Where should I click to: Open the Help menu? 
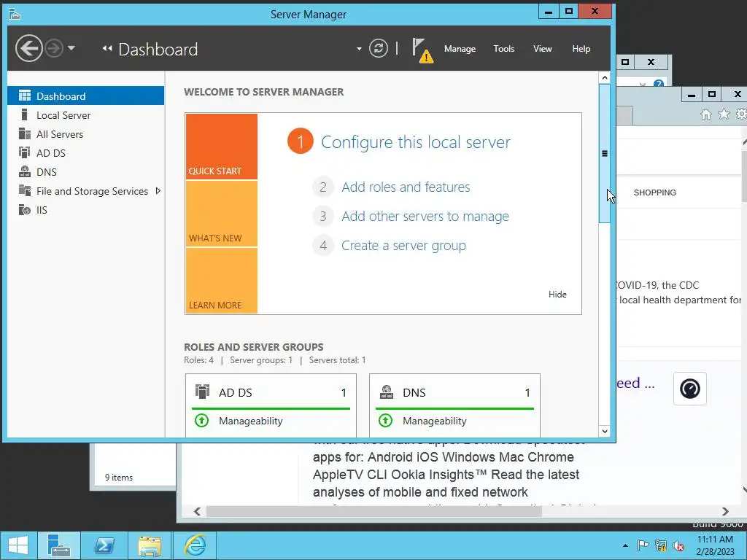[581, 49]
